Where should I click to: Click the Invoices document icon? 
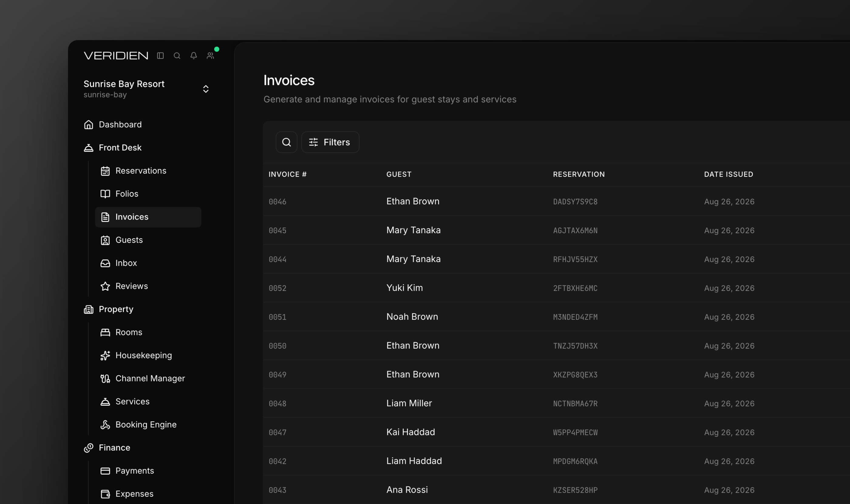[x=105, y=217]
